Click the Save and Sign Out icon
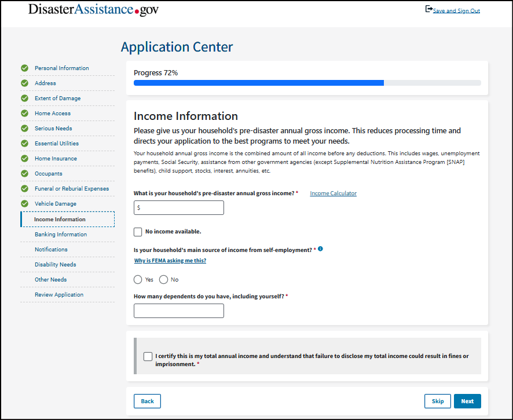This screenshot has width=513, height=420. click(x=428, y=9)
